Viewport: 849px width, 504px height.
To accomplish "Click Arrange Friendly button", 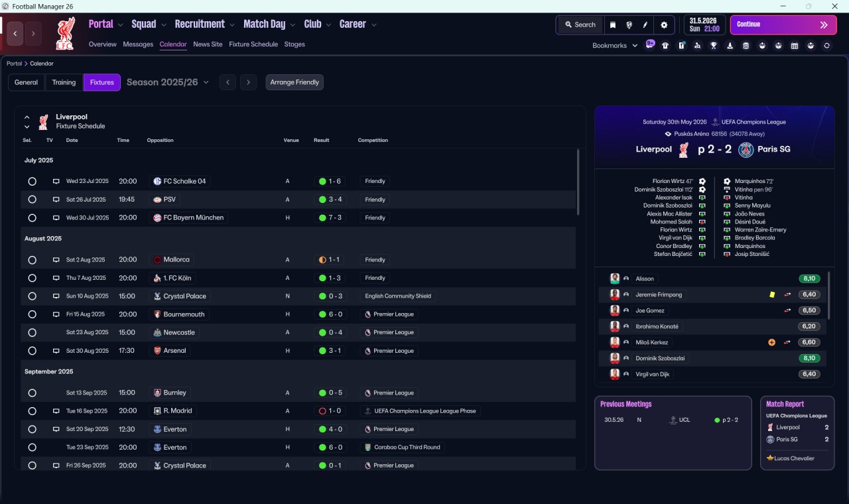I will tap(294, 82).
